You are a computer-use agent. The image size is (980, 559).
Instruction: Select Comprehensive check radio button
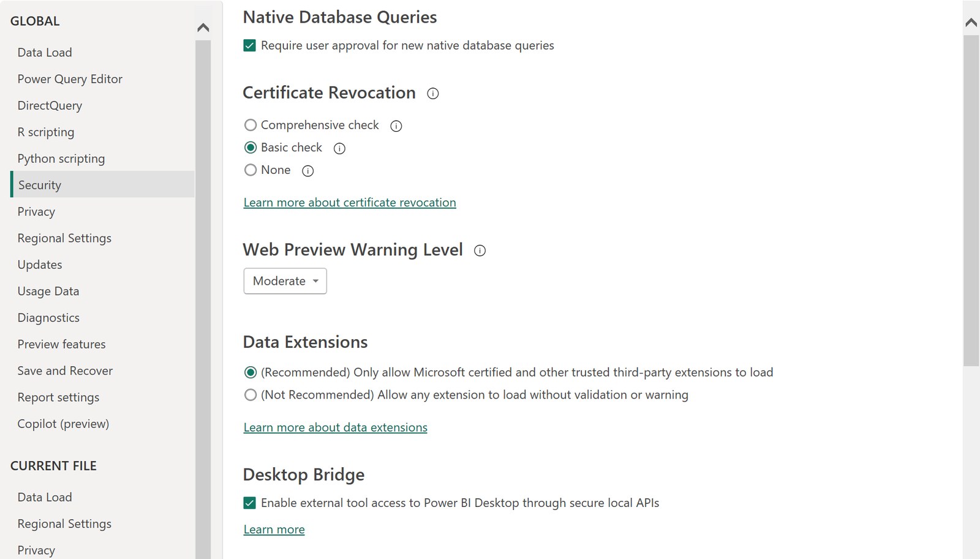point(251,125)
